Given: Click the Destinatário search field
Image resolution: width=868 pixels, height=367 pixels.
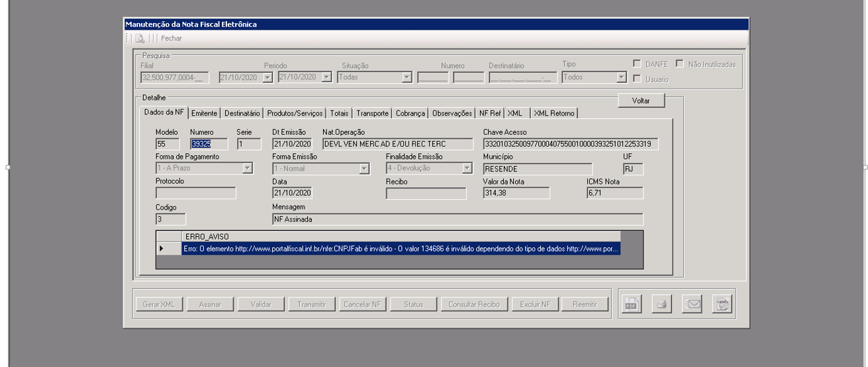Looking at the screenshot, I should click(x=522, y=77).
